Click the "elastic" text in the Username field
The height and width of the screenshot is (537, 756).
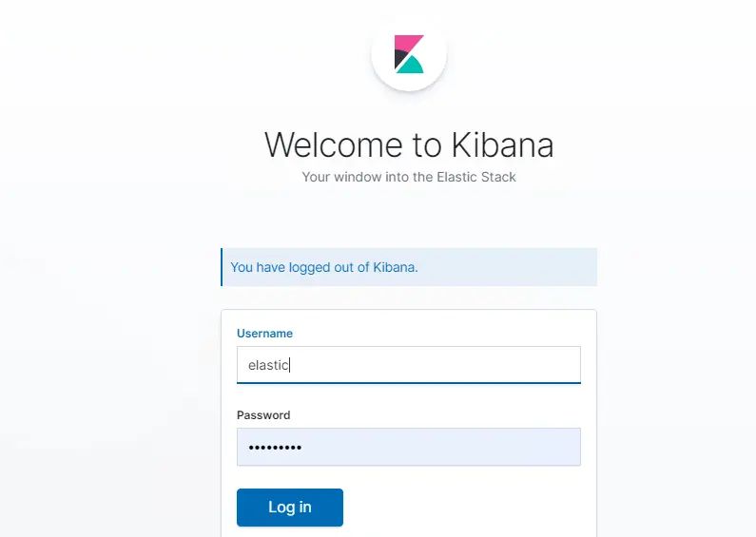268,365
